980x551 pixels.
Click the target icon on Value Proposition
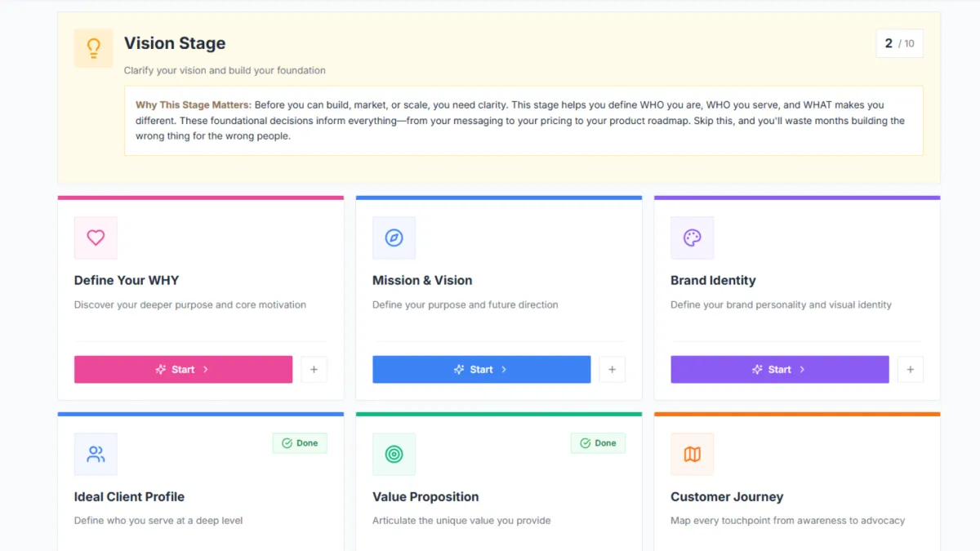tap(394, 454)
